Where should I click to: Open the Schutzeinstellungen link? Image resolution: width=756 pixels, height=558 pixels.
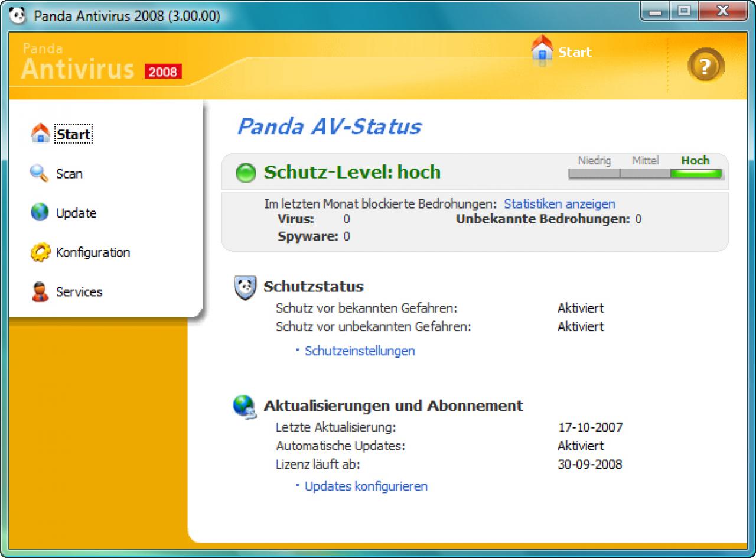pos(360,351)
